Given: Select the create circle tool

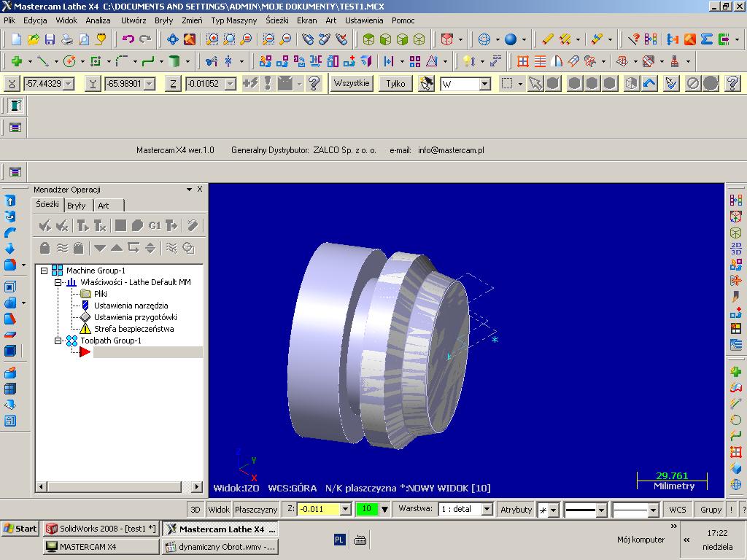Looking at the screenshot, I should (69, 61).
